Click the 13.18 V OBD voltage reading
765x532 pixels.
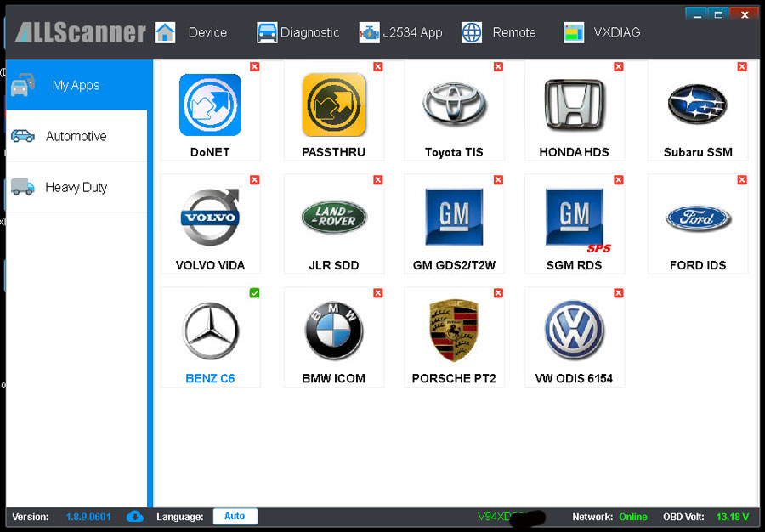tap(733, 517)
